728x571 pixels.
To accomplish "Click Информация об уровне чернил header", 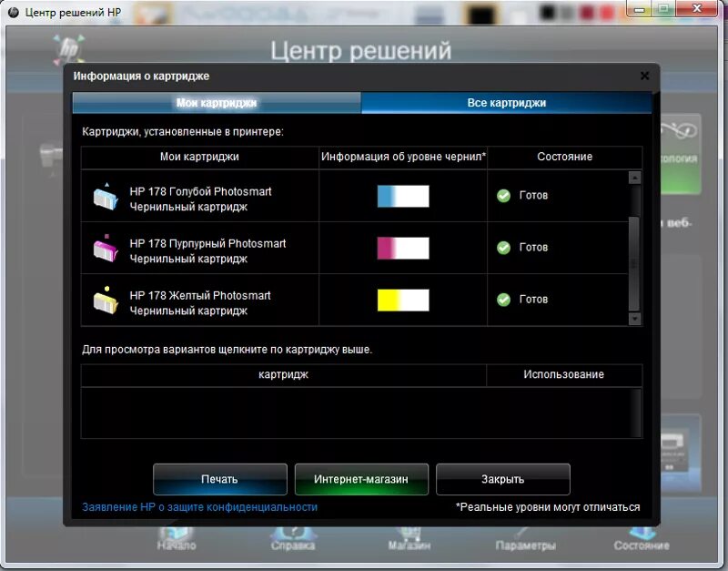I will coord(403,157).
